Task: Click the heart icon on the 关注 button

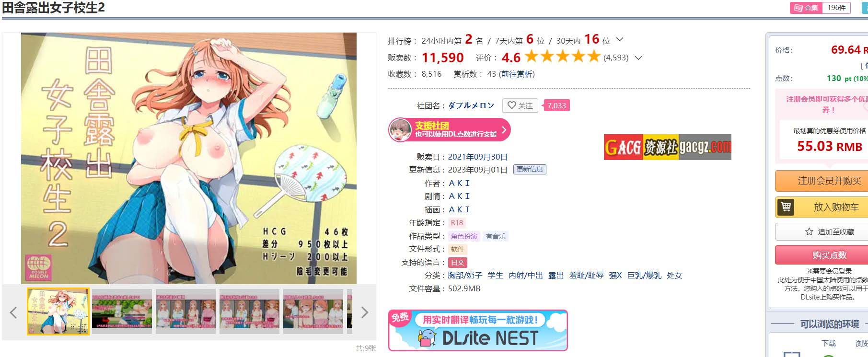Action: point(512,105)
